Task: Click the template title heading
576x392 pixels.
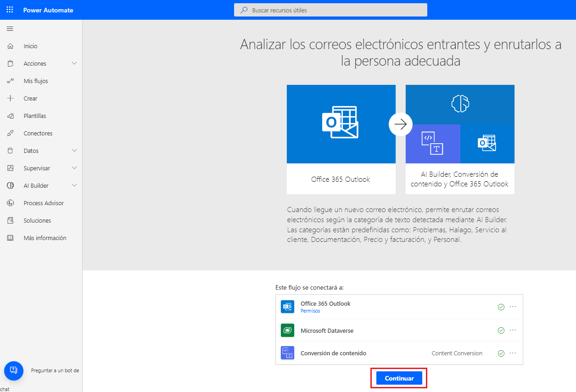Action: tap(401, 52)
